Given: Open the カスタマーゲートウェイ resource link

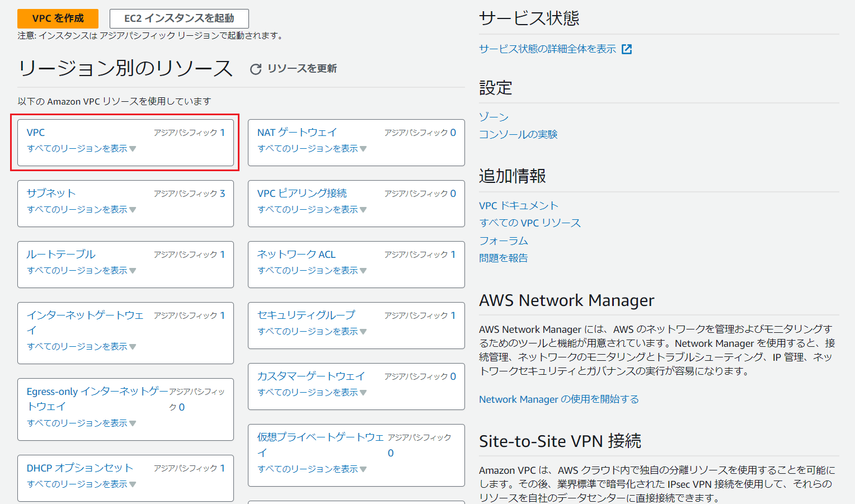Looking at the screenshot, I should pos(311,376).
